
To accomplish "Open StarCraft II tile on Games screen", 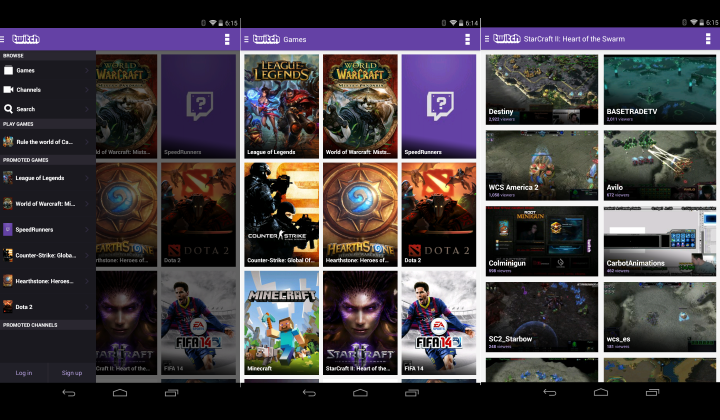I will pos(360,323).
